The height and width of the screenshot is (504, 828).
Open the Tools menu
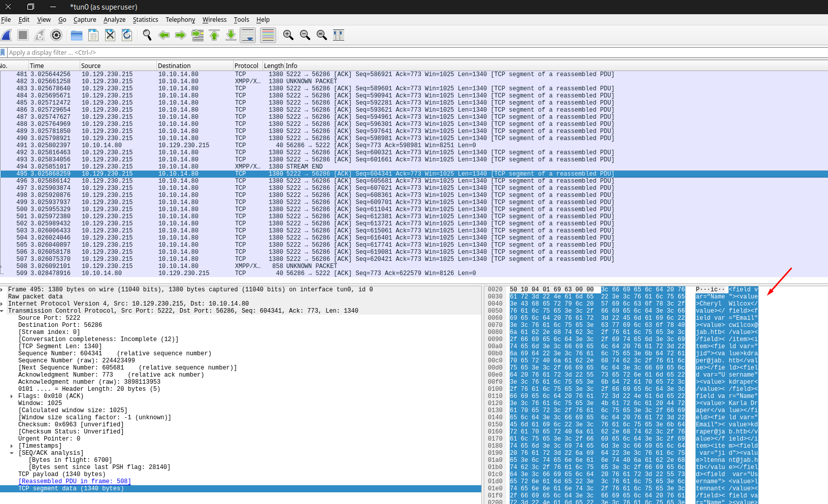242,20
